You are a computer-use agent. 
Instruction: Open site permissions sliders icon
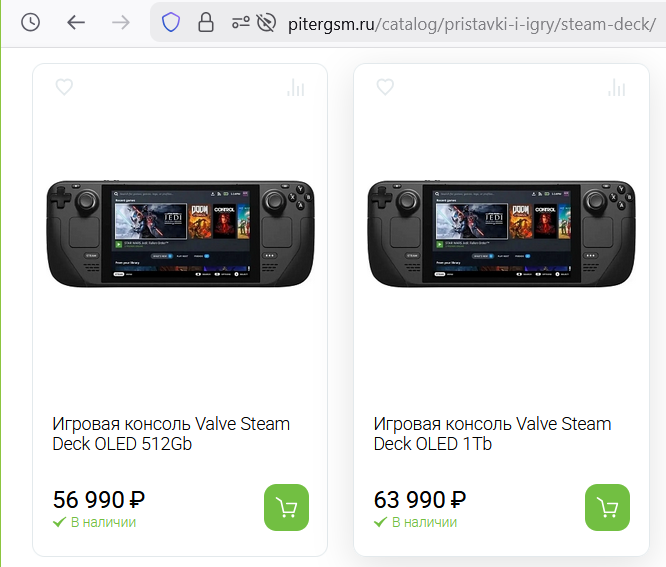click(x=240, y=22)
